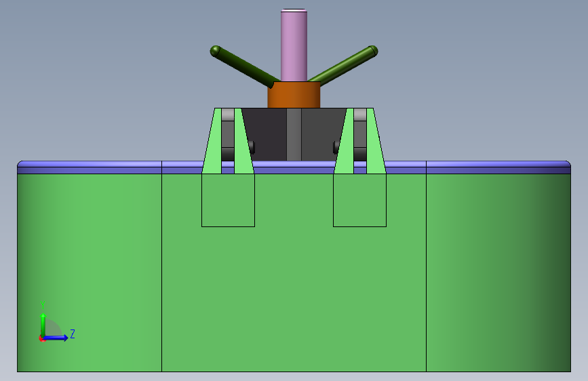Click the green Y axis of triad
The height and width of the screenshot is (381, 588).
pyautogui.click(x=43, y=324)
